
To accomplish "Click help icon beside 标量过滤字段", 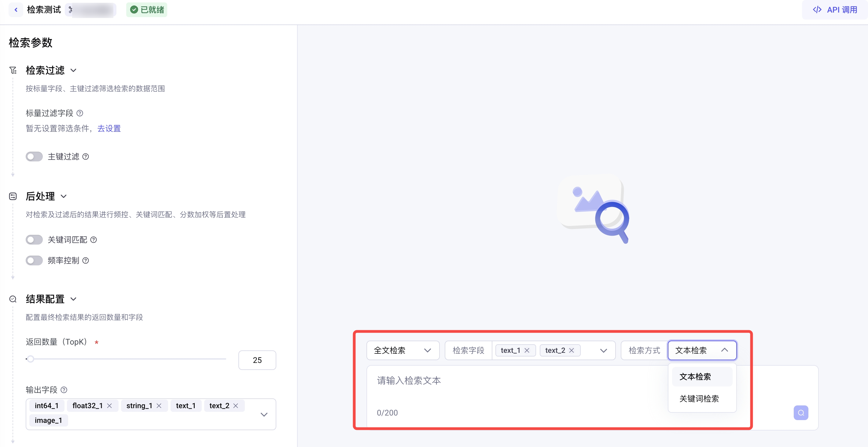I will click(x=80, y=113).
